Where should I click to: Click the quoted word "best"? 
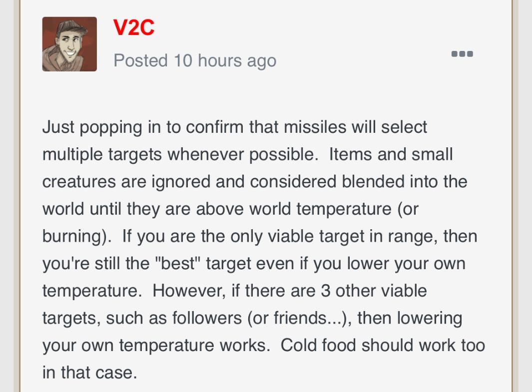(181, 263)
